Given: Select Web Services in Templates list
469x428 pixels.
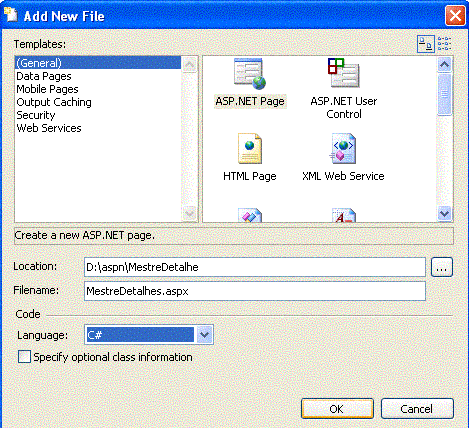Looking at the screenshot, I should [49, 128].
